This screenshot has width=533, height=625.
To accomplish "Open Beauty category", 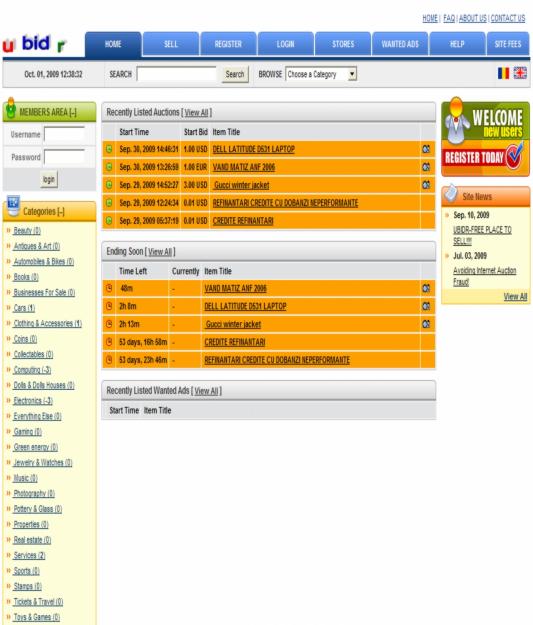I will pyautogui.click(x=27, y=231).
